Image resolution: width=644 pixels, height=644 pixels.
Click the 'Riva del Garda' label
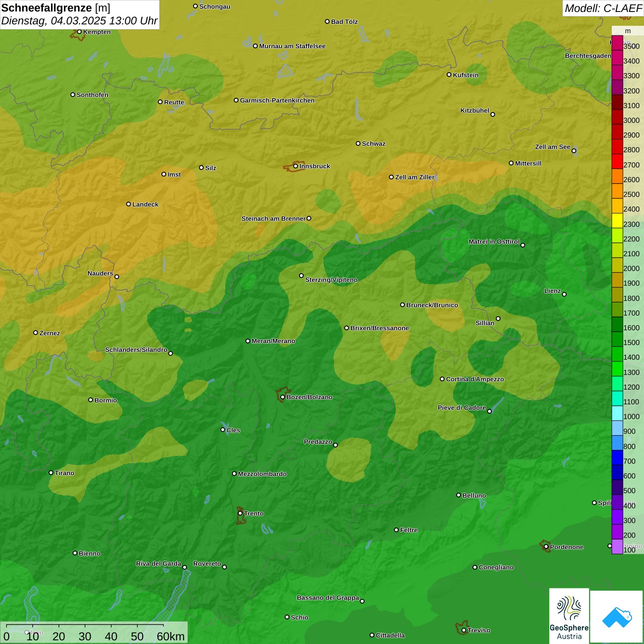(x=159, y=563)
